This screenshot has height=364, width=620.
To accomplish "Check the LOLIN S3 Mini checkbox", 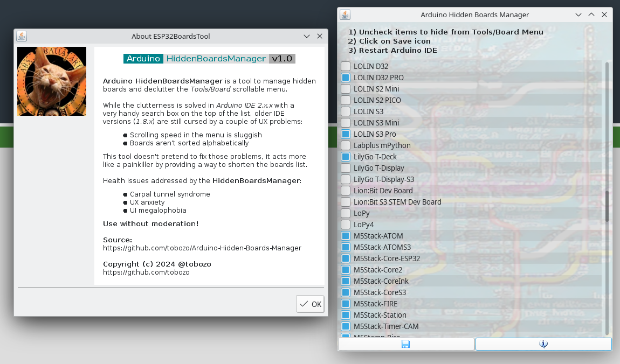I will click(346, 123).
